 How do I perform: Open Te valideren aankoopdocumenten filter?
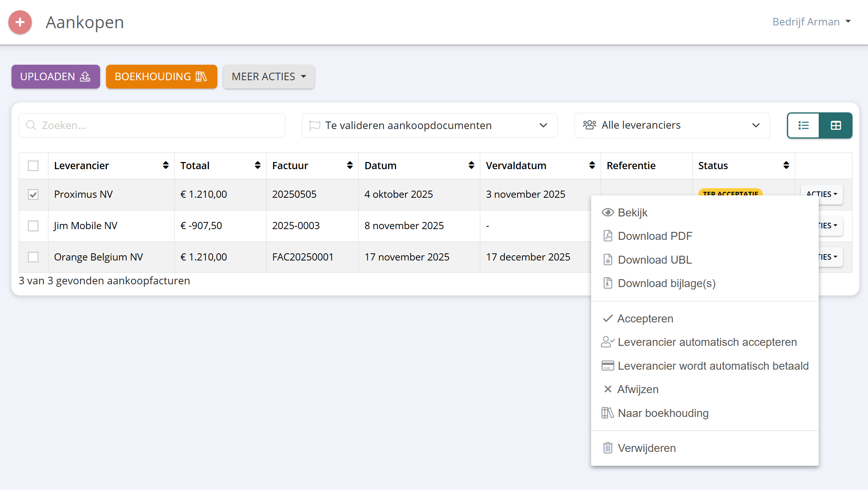[429, 125]
